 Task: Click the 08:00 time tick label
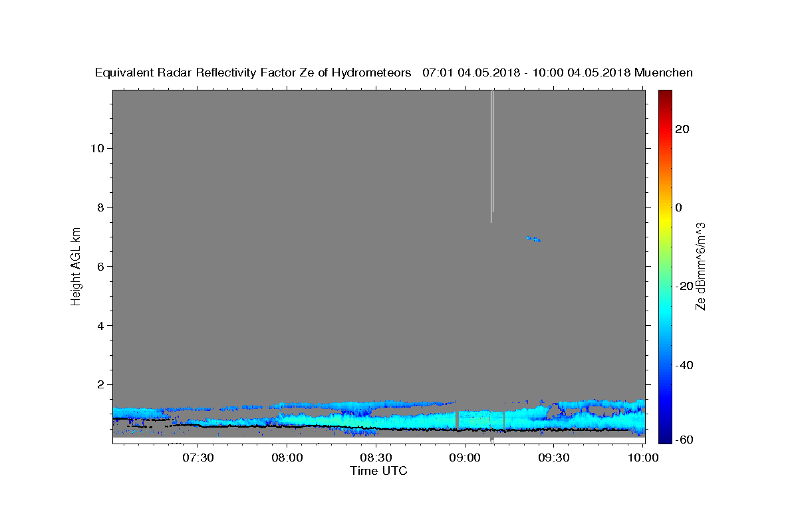(287, 458)
